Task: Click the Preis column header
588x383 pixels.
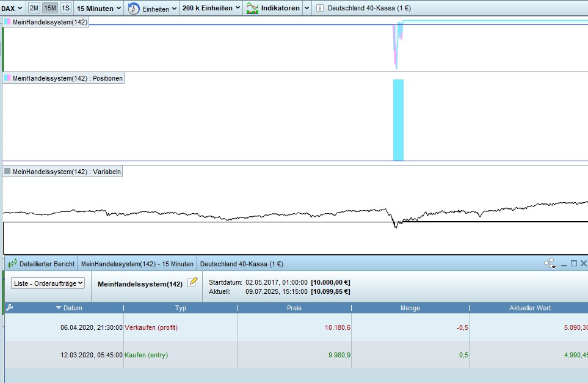Action: 294,308
